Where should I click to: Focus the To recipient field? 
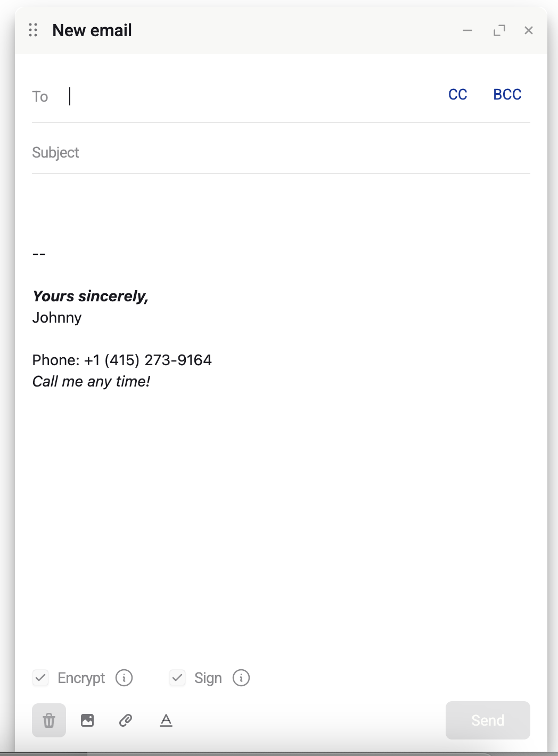[250, 96]
